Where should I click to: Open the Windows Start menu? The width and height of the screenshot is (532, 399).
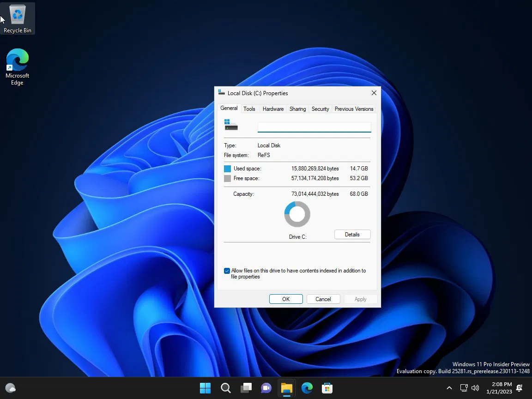pos(205,388)
